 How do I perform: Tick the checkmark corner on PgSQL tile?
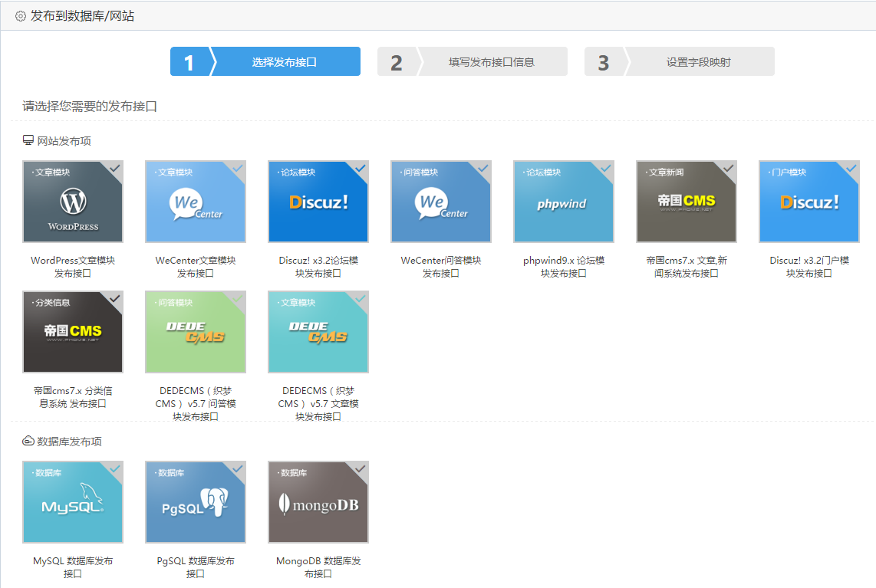point(238,469)
